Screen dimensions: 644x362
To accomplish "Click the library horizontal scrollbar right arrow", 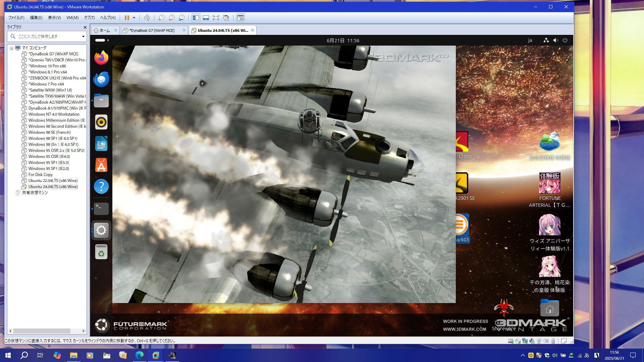I will pos(84,331).
